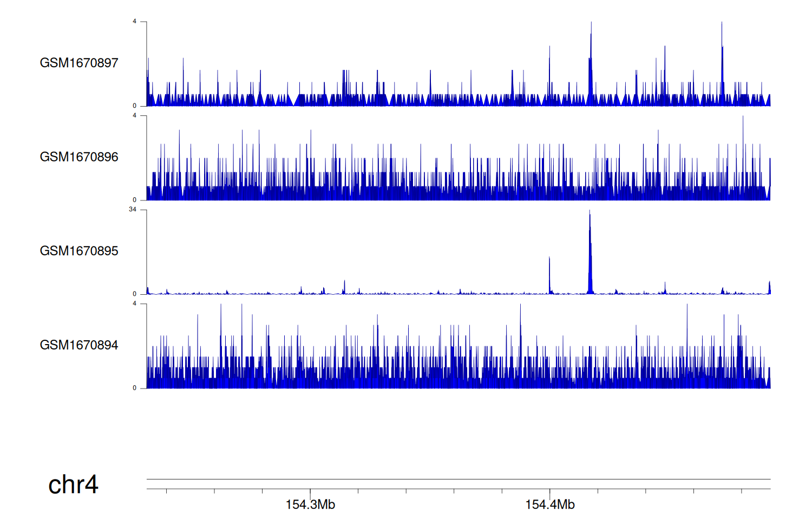Click the 34 y-axis maximum value
The width and height of the screenshot is (812, 531).
(x=133, y=210)
